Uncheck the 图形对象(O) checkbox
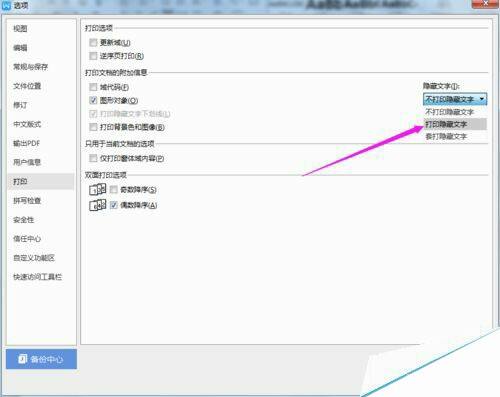The width and height of the screenshot is (500, 397). click(93, 100)
